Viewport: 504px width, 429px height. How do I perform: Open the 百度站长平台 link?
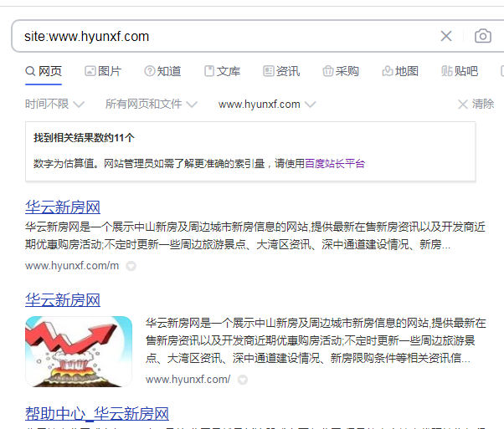click(x=335, y=163)
